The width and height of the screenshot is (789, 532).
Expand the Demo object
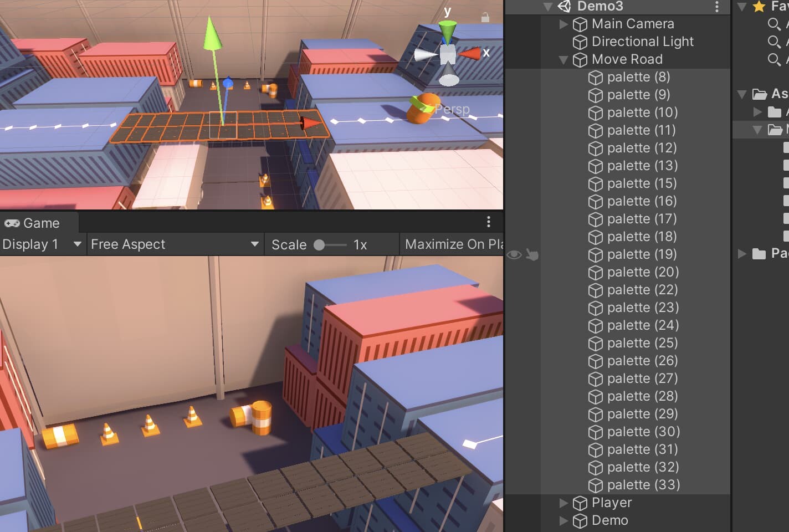pyautogui.click(x=563, y=520)
